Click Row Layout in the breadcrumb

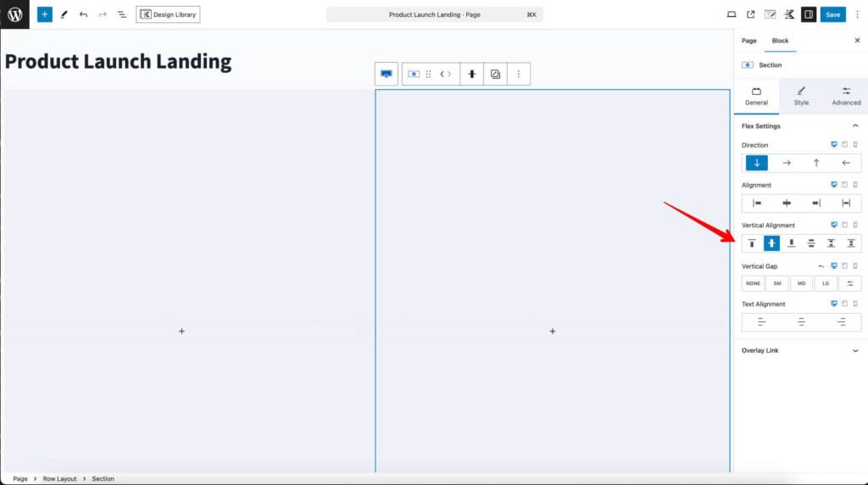coord(62,479)
